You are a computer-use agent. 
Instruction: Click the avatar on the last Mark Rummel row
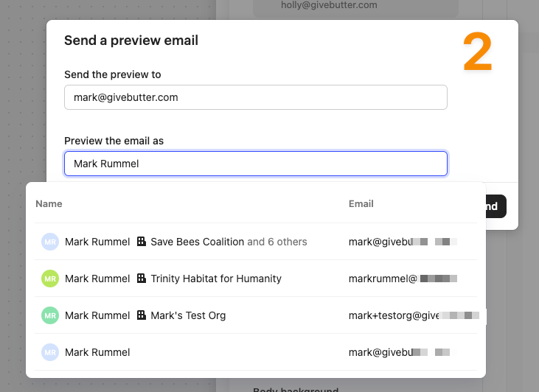pos(49,352)
